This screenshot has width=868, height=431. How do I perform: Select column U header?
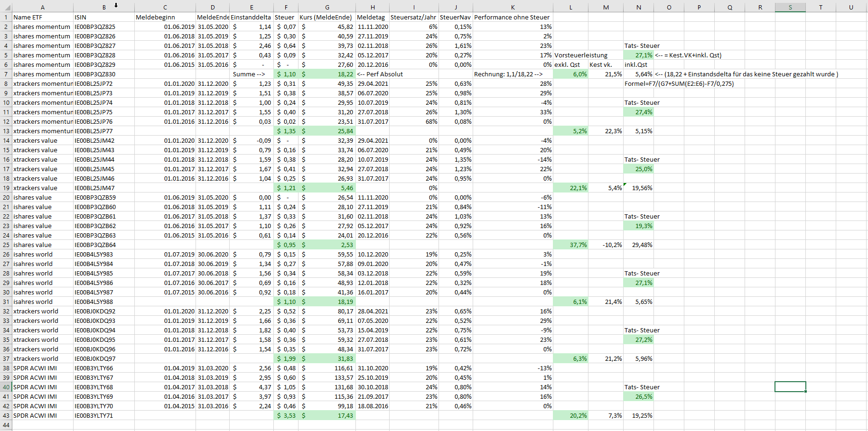point(851,7)
